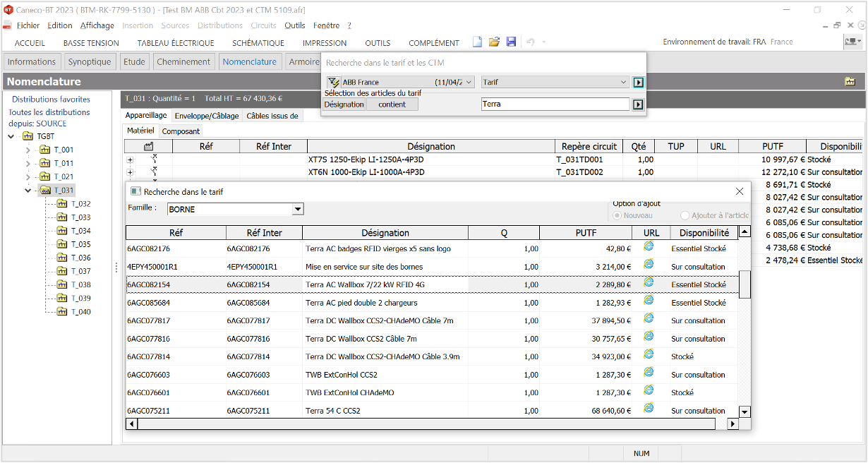
Task: Open the Outils menu
Action: click(x=295, y=25)
